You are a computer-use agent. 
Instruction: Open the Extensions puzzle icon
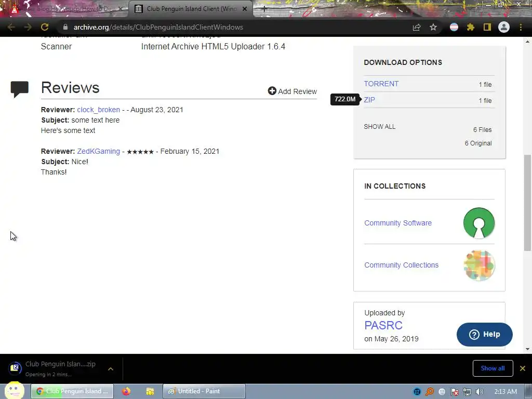[x=471, y=27]
